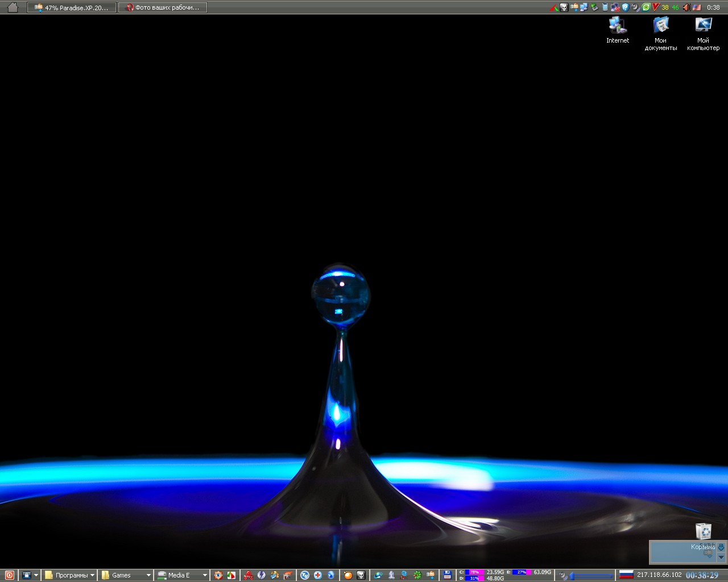The width and height of the screenshot is (728, 582).
Task: Click the yellow 38 temperature reading
Action: tap(665, 7)
